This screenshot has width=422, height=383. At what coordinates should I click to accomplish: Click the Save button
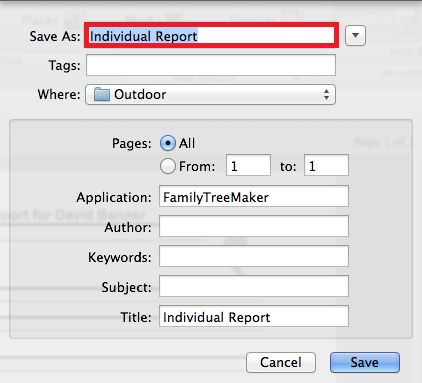365,362
